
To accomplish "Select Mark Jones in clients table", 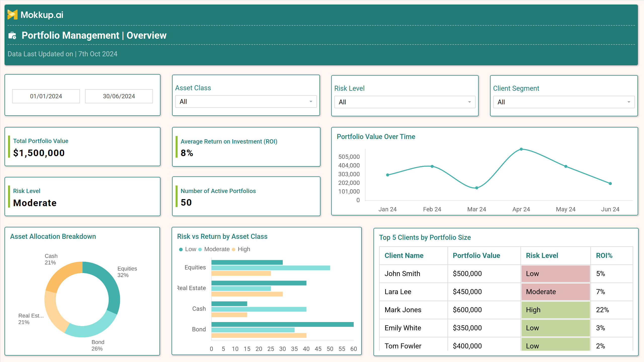I will (x=403, y=310).
